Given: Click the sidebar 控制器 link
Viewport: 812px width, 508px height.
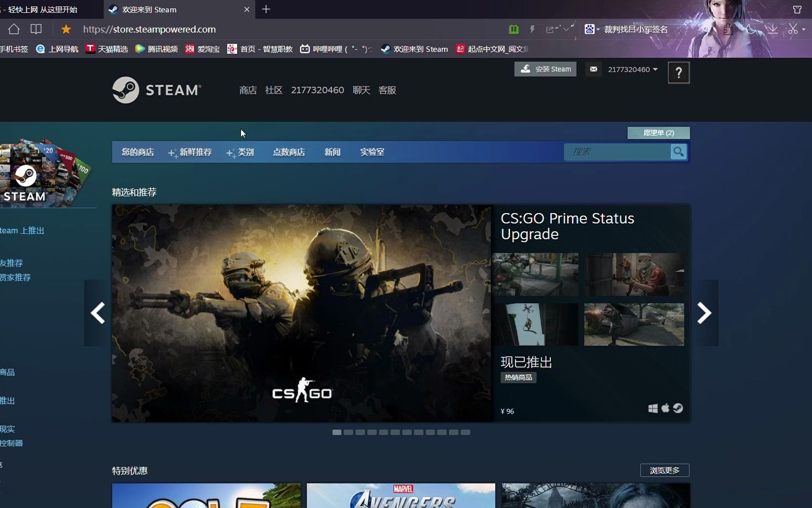Looking at the screenshot, I should point(11,443).
